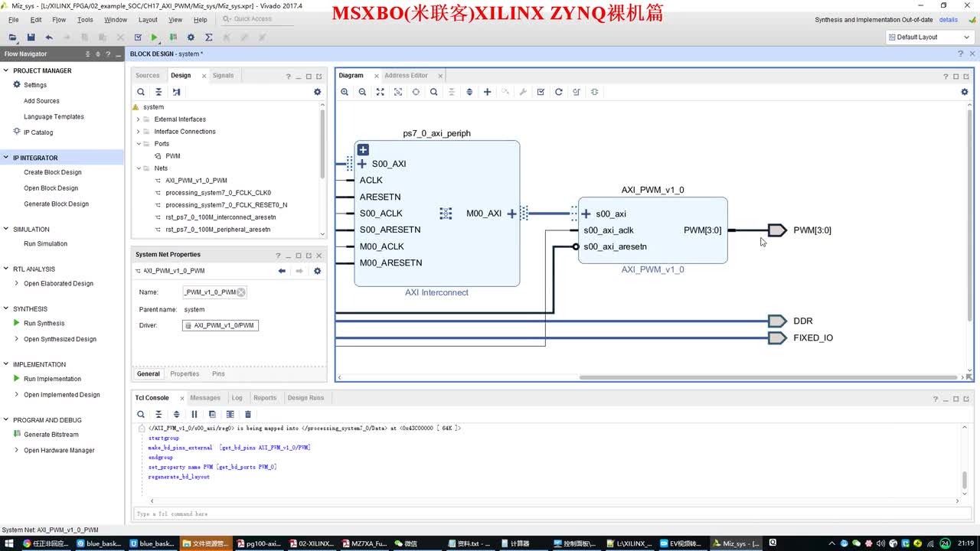980x551 pixels.
Task: Clear the Name field with the X icon
Action: pyautogui.click(x=241, y=292)
